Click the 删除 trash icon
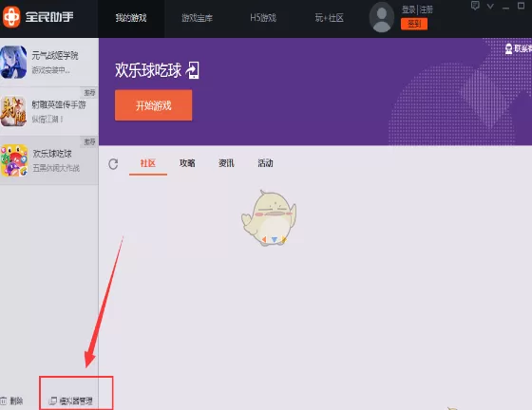This screenshot has height=410, width=532. 4,401
